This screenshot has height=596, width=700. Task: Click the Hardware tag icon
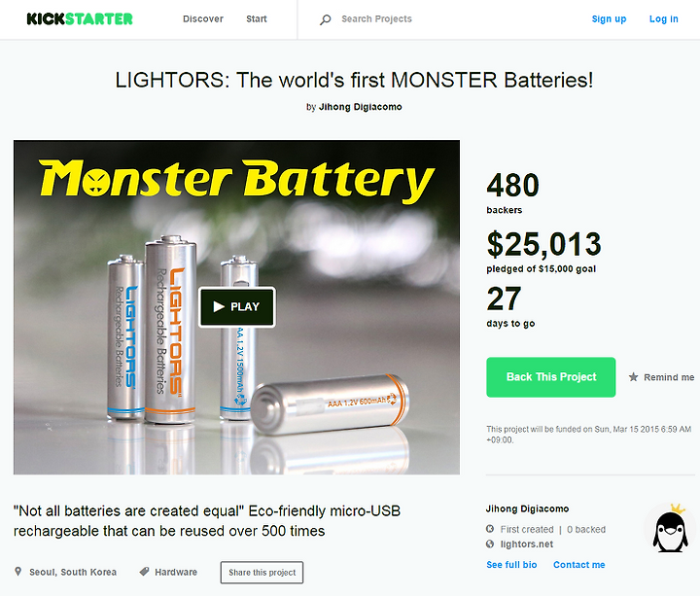coord(144,572)
